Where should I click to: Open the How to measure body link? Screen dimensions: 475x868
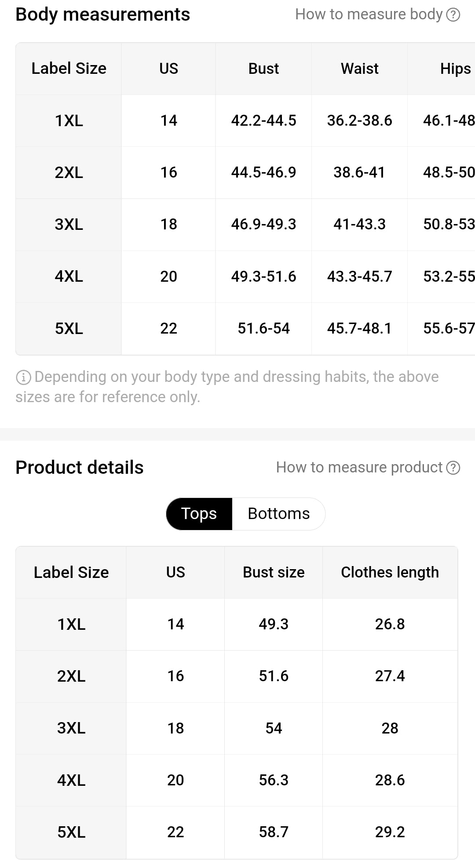tap(369, 15)
